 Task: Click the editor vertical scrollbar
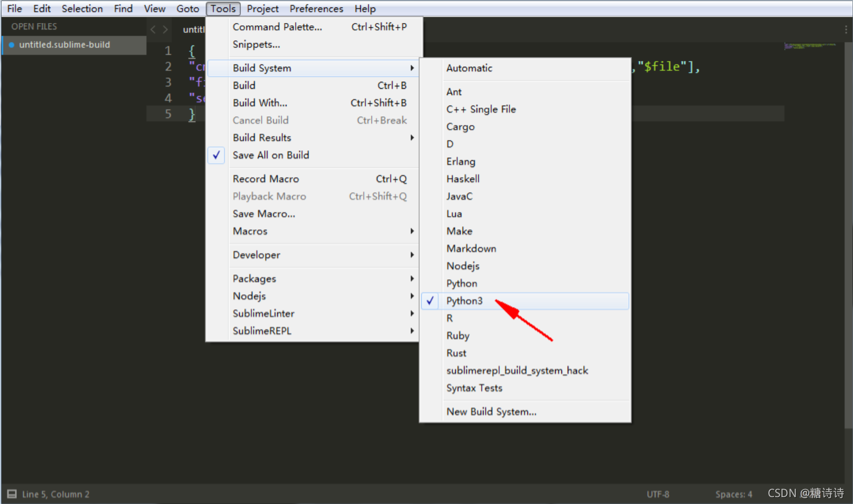point(848,235)
